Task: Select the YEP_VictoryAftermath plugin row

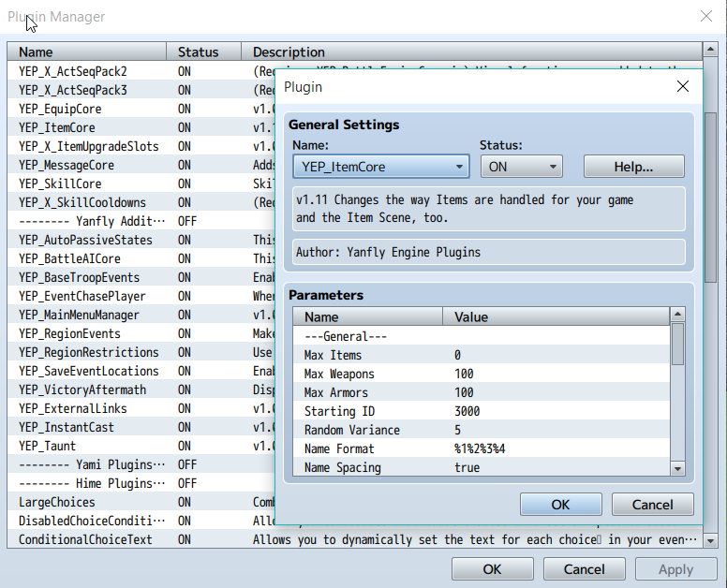Action: click(x=141, y=390)
